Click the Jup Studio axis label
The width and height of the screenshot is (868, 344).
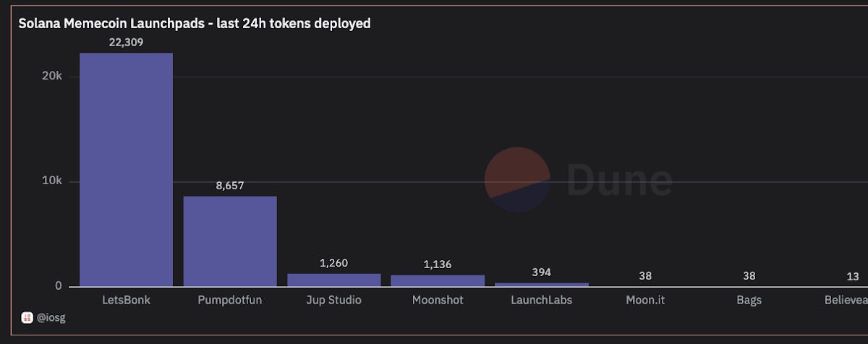pyautogui.click(x=333, y=300)
